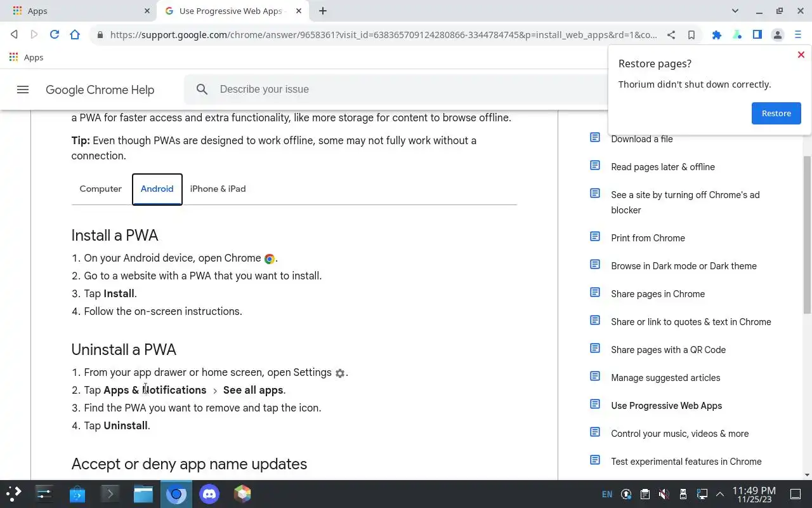Open the Apps grid icon in the bookmarks bar

pos(14,57)
